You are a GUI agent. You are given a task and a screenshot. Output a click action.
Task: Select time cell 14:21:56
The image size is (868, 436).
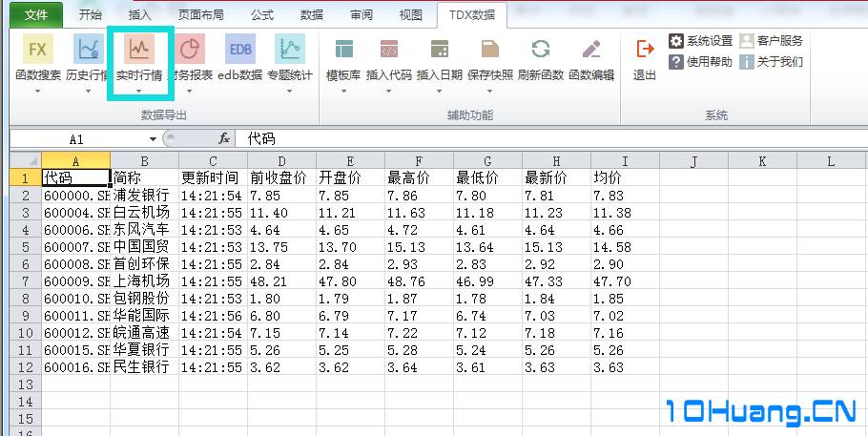coord(213,315)
